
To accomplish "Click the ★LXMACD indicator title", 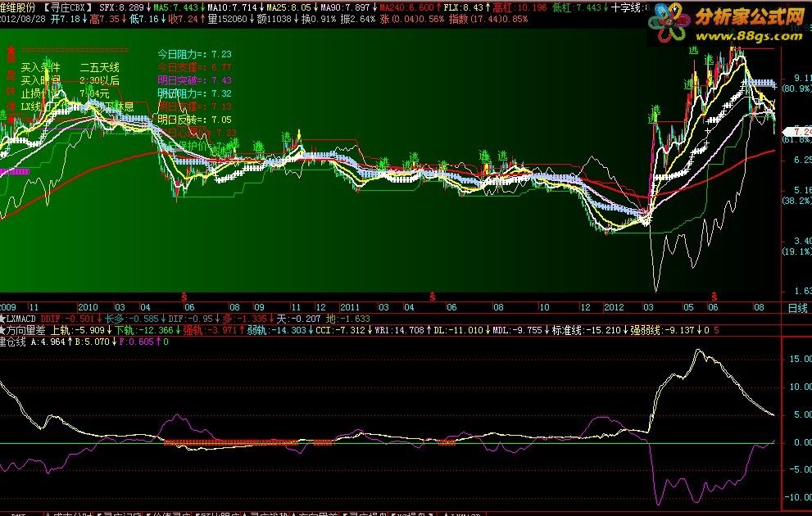I will 18,319.
